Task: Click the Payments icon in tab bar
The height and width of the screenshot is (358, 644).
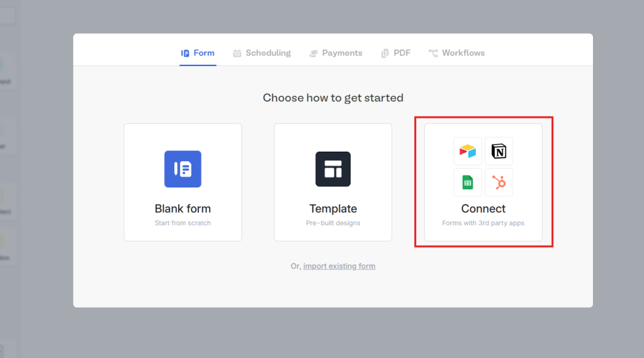Action: 314,53
